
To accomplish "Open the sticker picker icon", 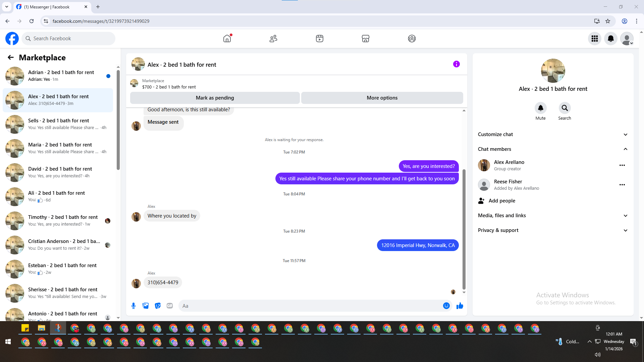I will 158,306.
